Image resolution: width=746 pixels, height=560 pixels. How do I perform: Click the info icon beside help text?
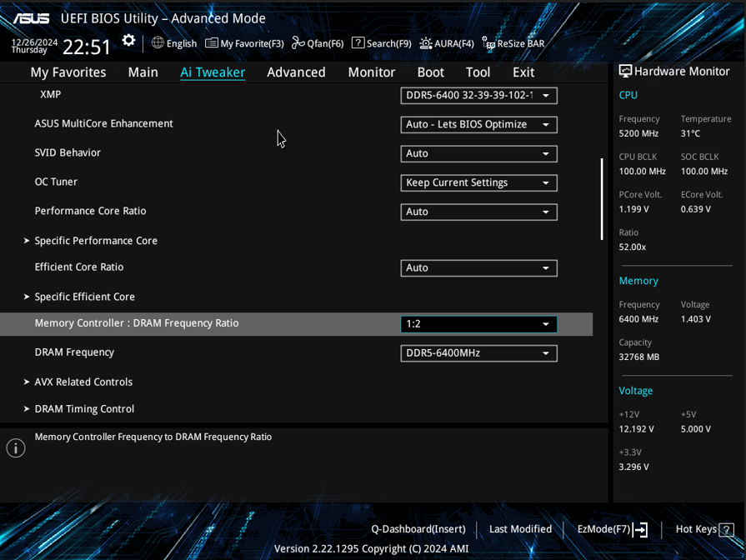16,447
